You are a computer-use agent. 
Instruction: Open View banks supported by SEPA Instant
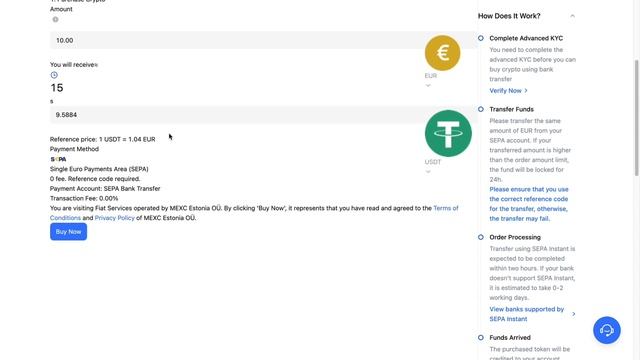[532, 314]
